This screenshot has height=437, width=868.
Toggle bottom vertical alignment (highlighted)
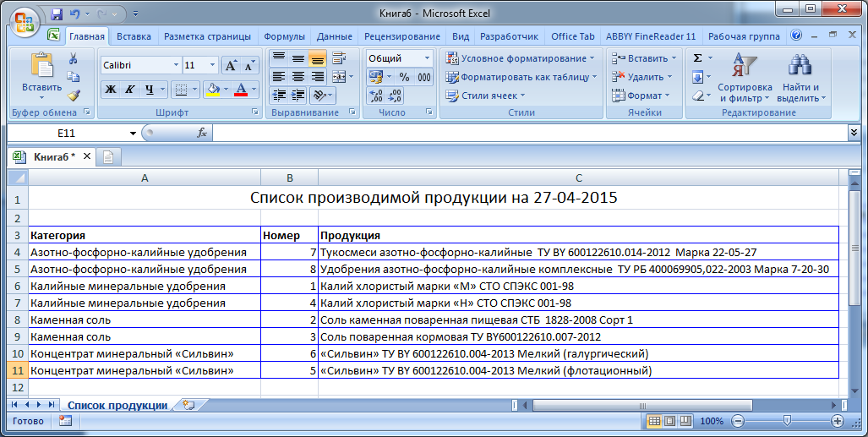pos(318,58)
